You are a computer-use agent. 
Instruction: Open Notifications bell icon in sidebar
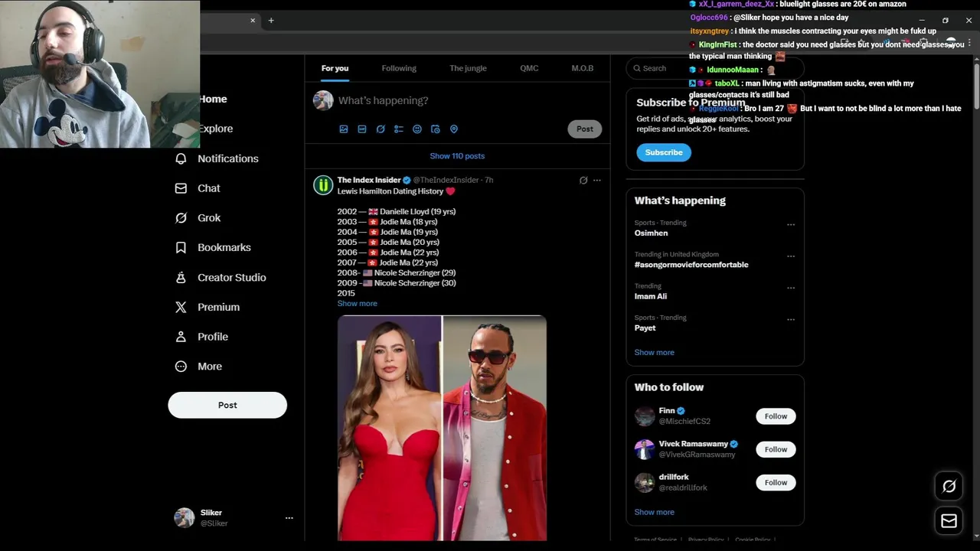point(181,158)
